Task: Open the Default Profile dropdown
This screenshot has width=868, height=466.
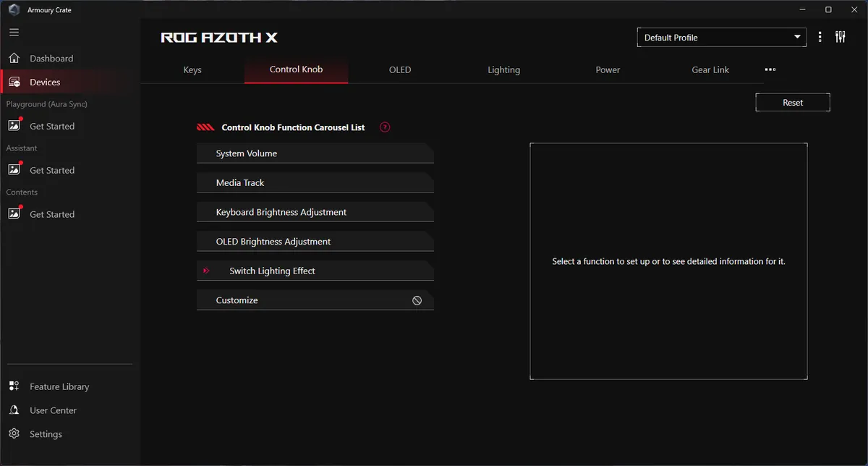Action: coord(721,36)
